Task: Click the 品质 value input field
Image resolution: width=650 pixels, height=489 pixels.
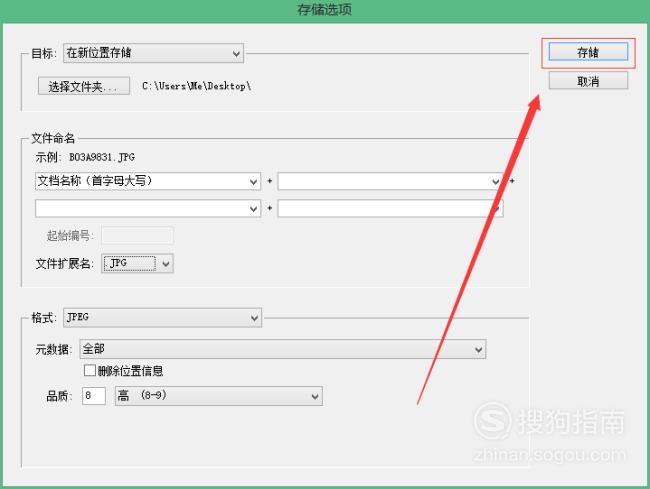Action: (94, 396)
